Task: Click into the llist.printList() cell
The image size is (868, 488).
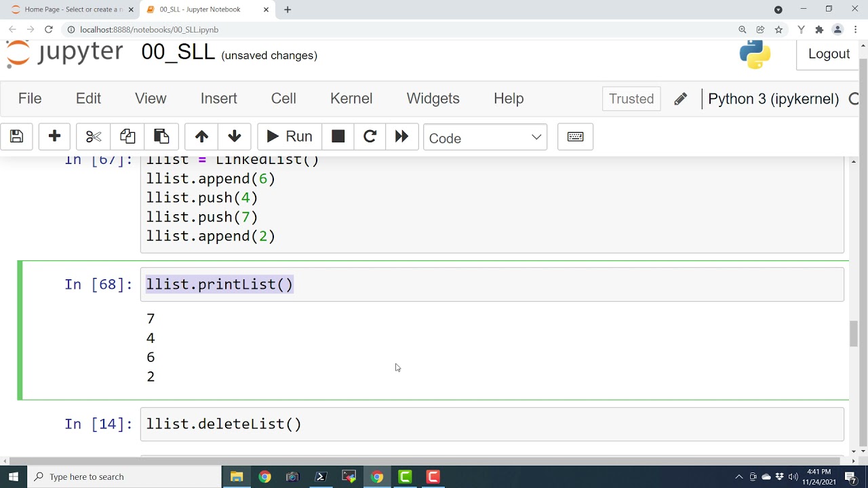Action: click(x=492, y=284)
